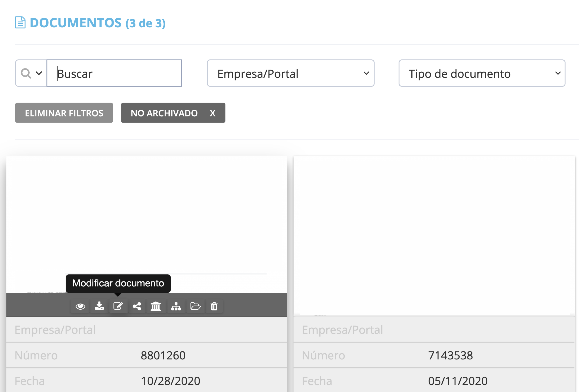Image resolution: width=579 pixels, height=392 pixels.
Task: Open the preview thumbnail of document 8801260
Action: pos(147,224)
